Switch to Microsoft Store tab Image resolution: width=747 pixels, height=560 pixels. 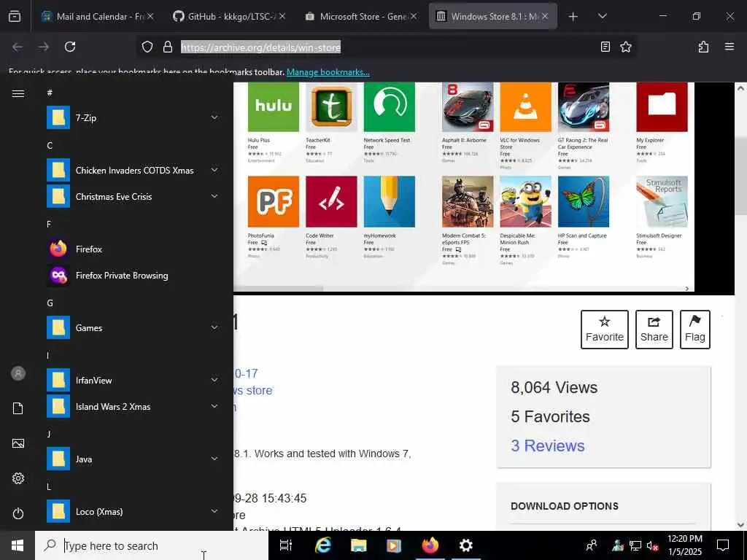coord(360,16)
